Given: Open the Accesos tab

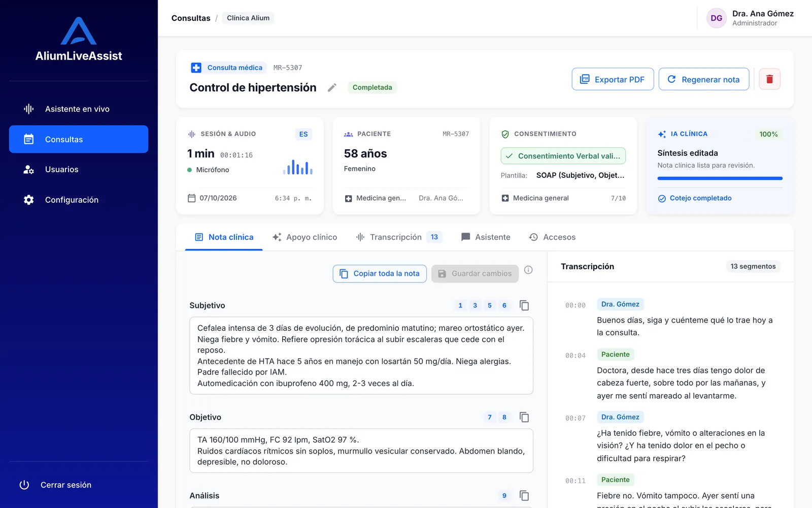Looking at the screenshot, I should click(x=552, y=237).
